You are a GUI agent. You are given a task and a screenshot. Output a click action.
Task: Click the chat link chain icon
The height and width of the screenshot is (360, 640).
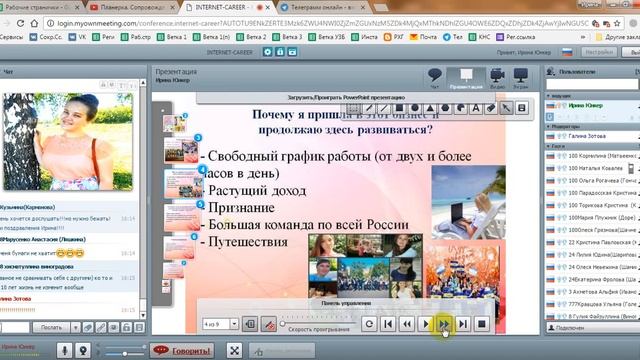101,327
